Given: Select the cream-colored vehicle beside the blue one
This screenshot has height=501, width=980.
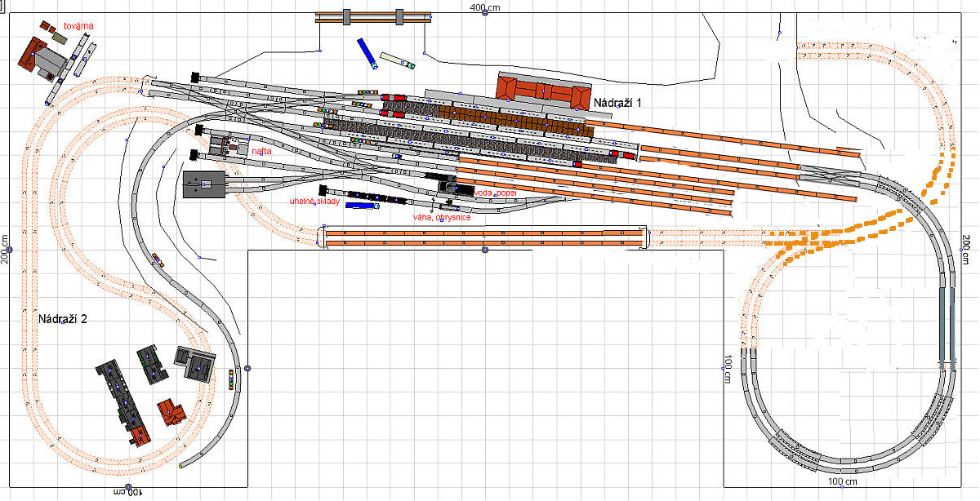Looking at the screenshot, I should pos(398,60).
